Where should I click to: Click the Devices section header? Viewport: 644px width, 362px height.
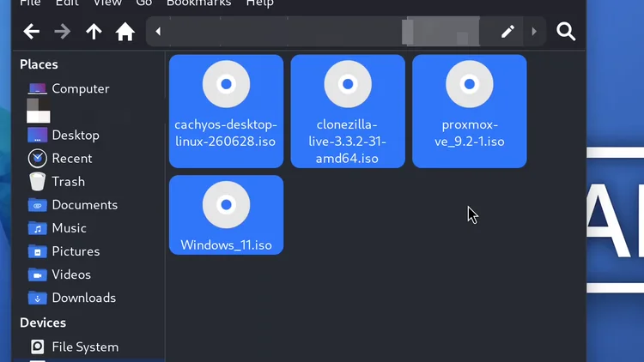pyautogui.click(x=43, y=323)
